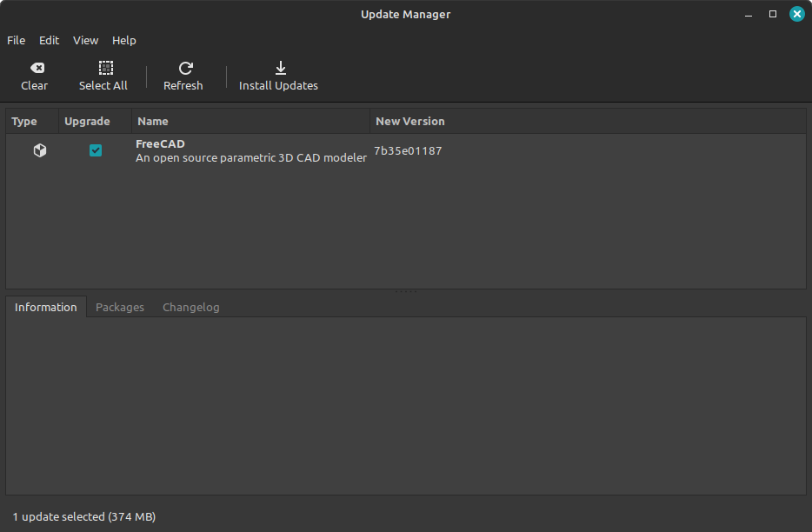Open the Help menu
The height and width of the screenshot is (532, 812).
coord(124,40)
